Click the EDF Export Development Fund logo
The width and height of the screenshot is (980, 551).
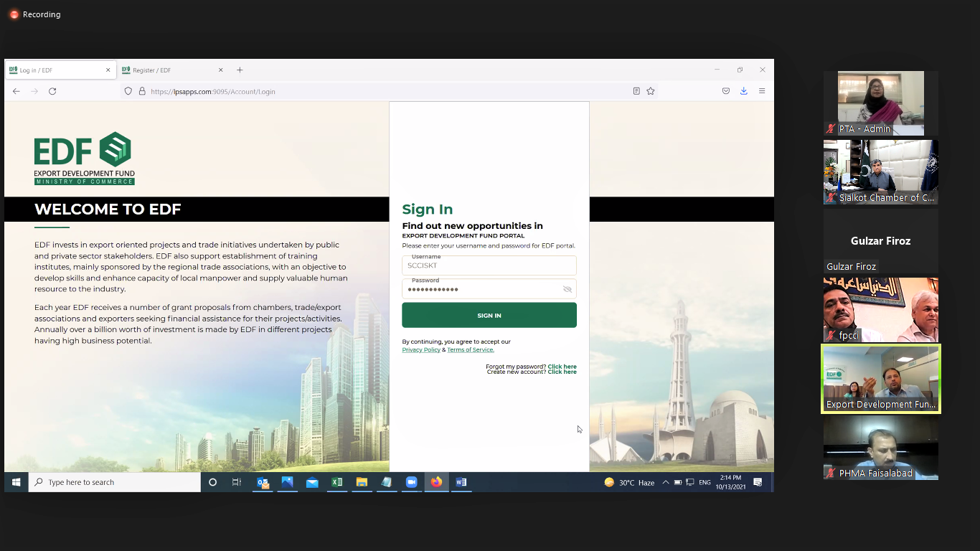click(x=84, y=158)
